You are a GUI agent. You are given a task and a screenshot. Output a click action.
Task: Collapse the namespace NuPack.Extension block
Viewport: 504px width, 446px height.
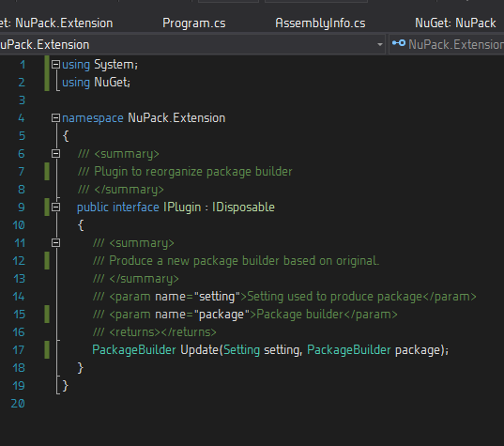(x=55, y=118)
